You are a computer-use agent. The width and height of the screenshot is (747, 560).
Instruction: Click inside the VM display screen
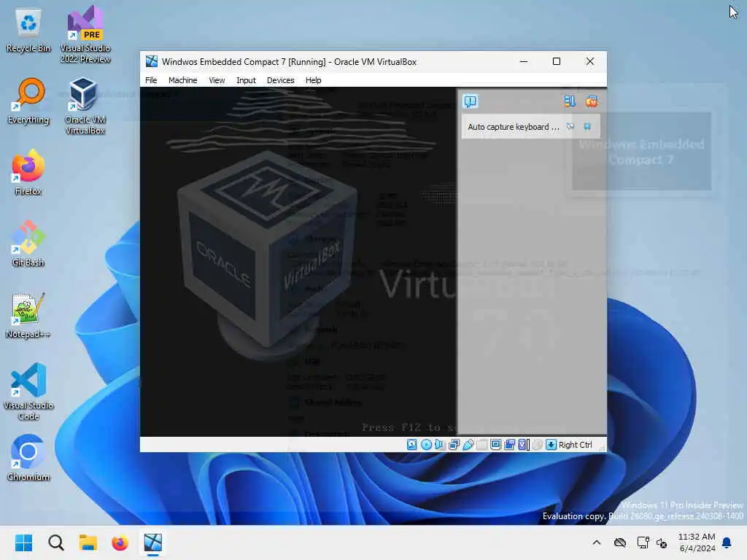(x=298, y=262)
